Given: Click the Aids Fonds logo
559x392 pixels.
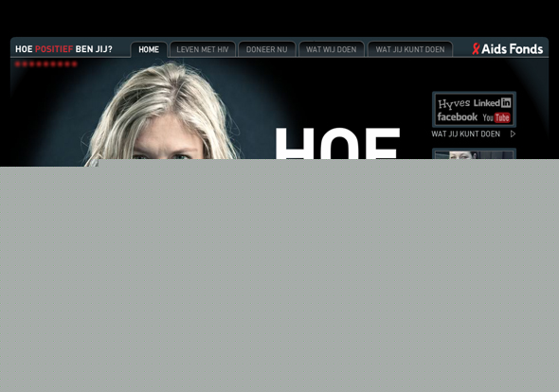Looking at the screenshot, I should pyautogui.click(x=508, y=49).
